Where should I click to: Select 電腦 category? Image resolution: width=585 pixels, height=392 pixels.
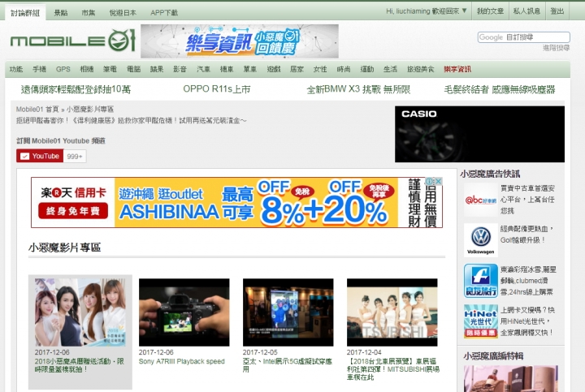click(x=133, y=69)
